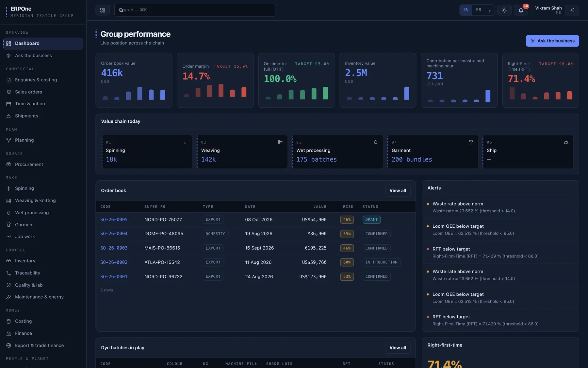The height and width of the screenshot is (368, 588).
Task: Click the 731 USD/HR contribution value
Action: (434, 76)
